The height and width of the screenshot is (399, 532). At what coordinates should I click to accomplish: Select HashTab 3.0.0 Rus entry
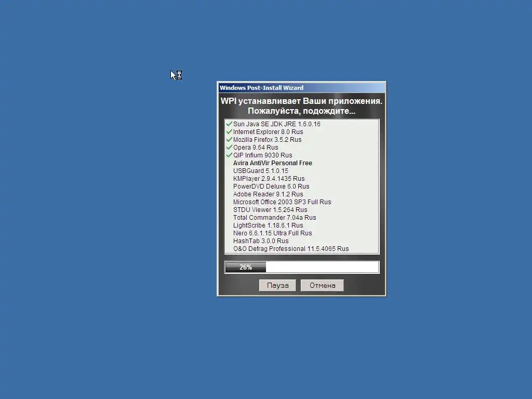[261, 241]
